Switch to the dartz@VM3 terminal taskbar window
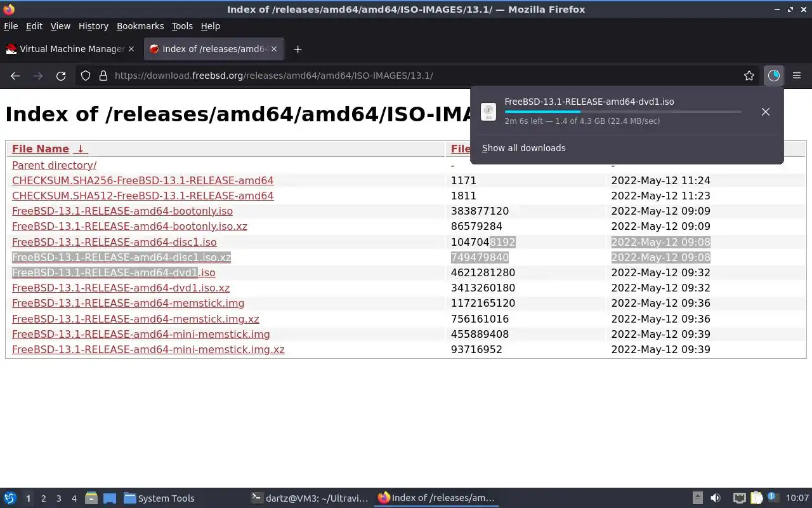The height and width of the screenshot is (508, 812). click(310, 498)
